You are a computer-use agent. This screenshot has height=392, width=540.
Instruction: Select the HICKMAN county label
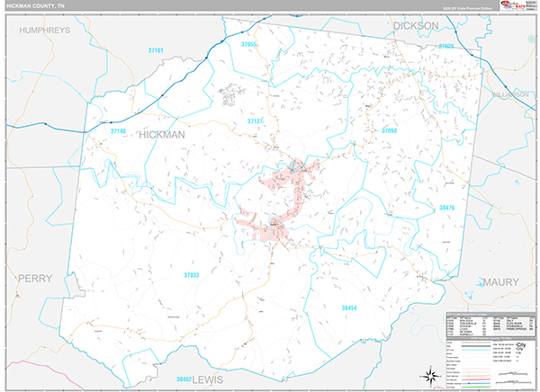coord(162,135)
